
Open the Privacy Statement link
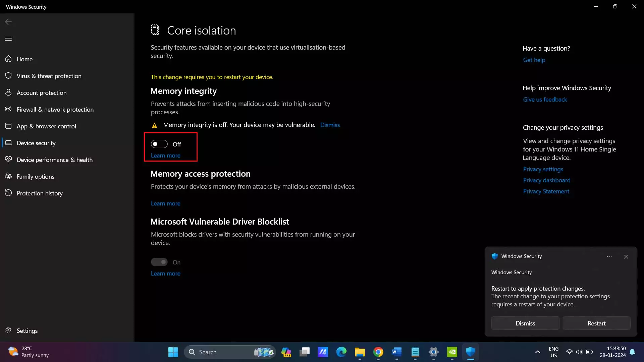click(x=546, y=191)
